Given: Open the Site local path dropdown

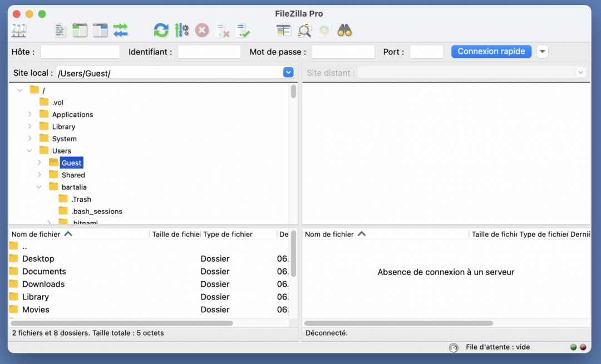Looking at the screenshot, I should point(288,72).
